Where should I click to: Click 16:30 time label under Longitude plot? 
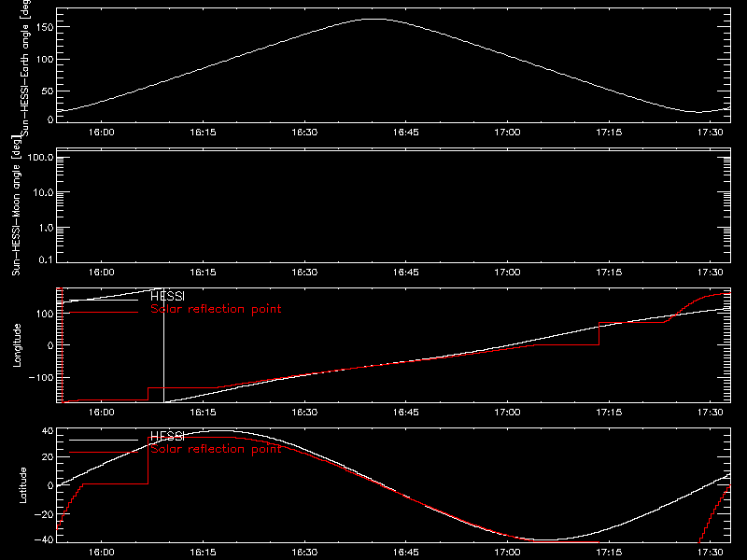pos(304,413)
